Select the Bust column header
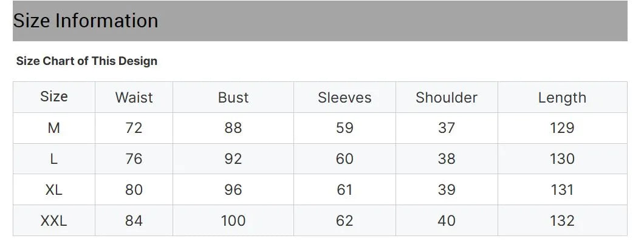Viewport: 644px width, 244px height. click(x=233, y=98)
